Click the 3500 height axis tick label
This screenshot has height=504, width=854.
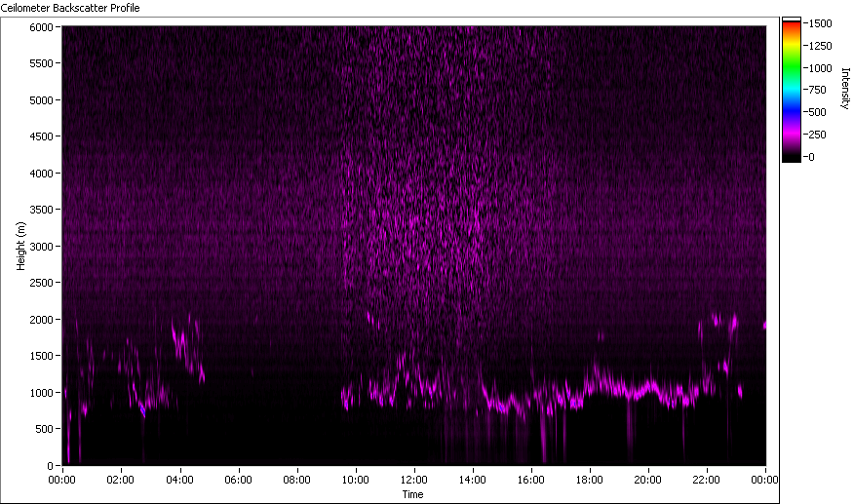point(41,210)
